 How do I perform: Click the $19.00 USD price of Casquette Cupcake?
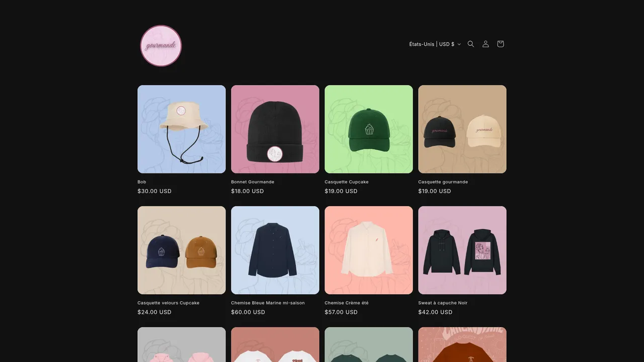(x=341, y=191)
